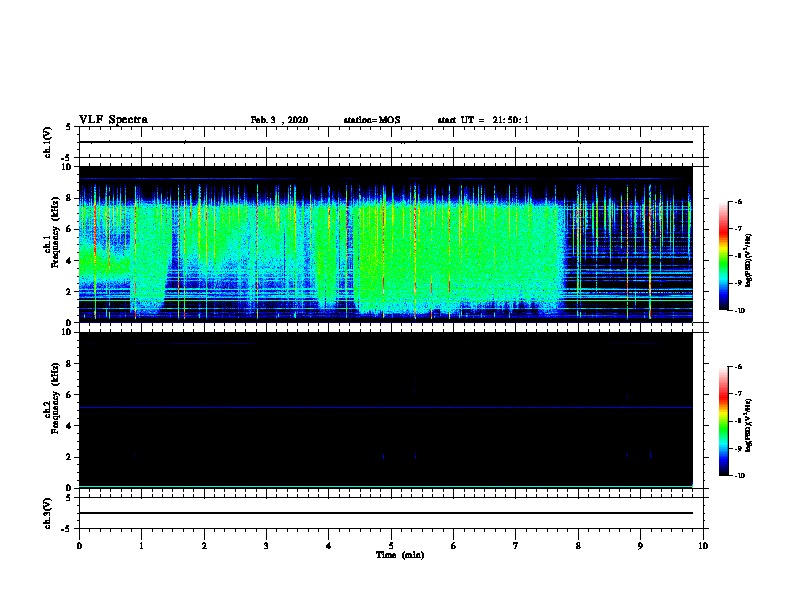Click the "9" tick on the time axis
Viewport: 792px width, 612px height.
[640, 546]
